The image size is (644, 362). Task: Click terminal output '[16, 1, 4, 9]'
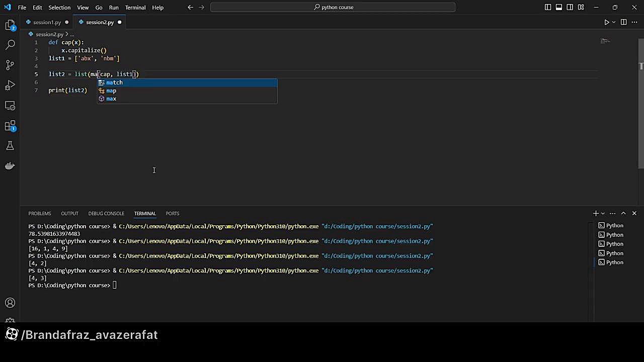pos(48,248)
